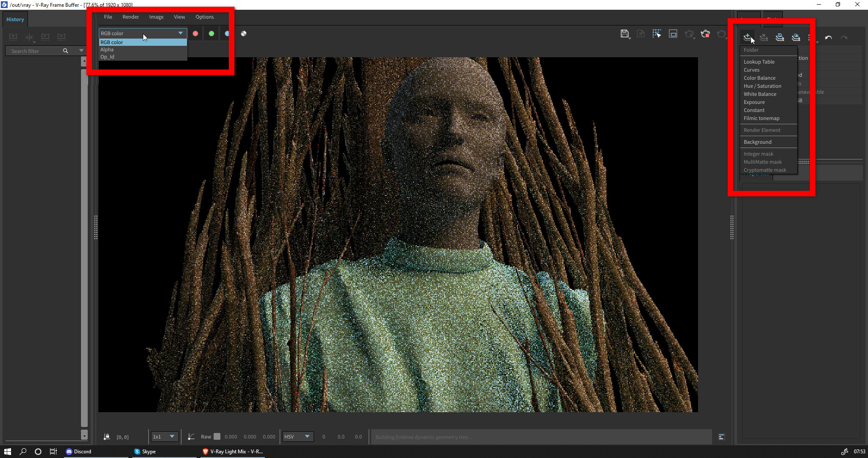Add a Filmic tonemap layer
Image resolution: width=868 pixels, height=458 pixels.
click(x=768, y=118)
